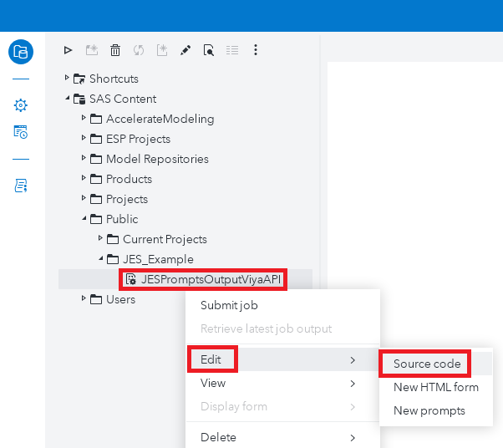This screenshot has height=448, width=503.
Task: Expand the Users folder
Action: click(x=84, y=298)
